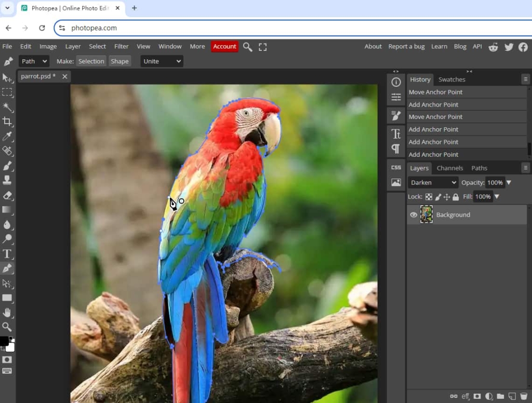Select the Eraser tool

(x=7, y=194)
